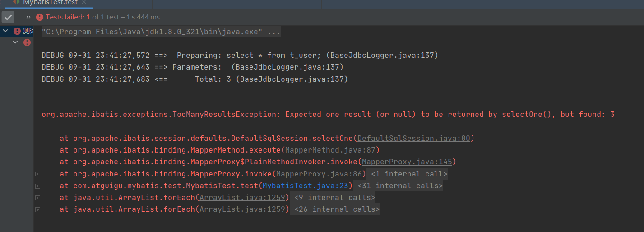Screen dimensions: 644x232
Task: Click gutter fold plus on last ArrayList.forEach line
Action: pyautogui.click(x=37, y=209)
